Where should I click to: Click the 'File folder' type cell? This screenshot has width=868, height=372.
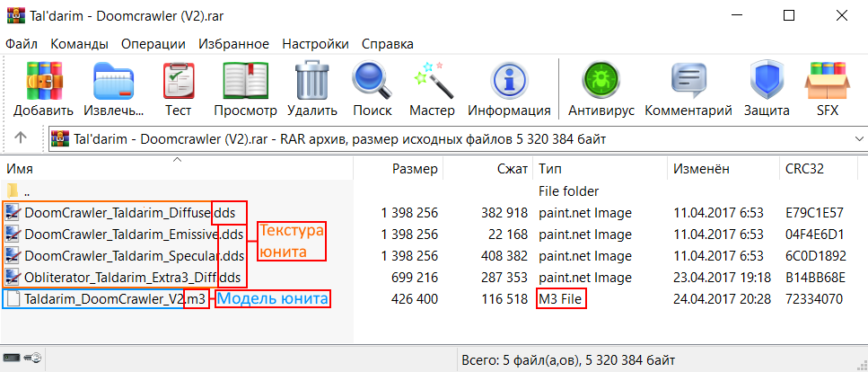pyautogui.click(x=568, y=191)
